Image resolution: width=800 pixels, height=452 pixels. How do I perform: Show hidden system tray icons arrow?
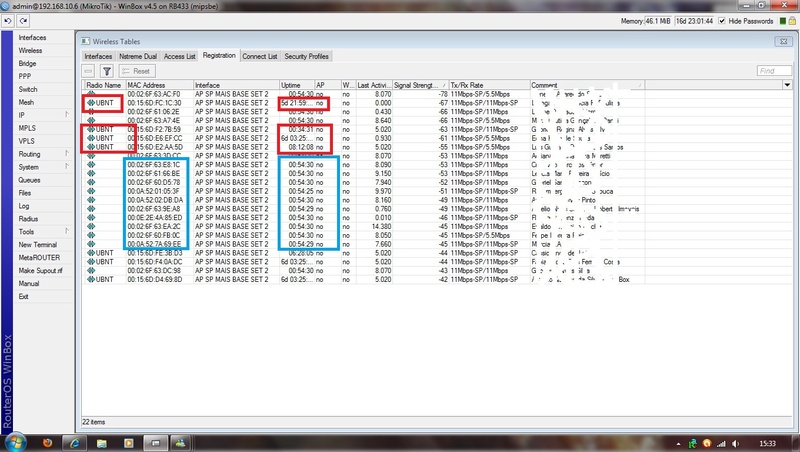click(x=678, y=444)
